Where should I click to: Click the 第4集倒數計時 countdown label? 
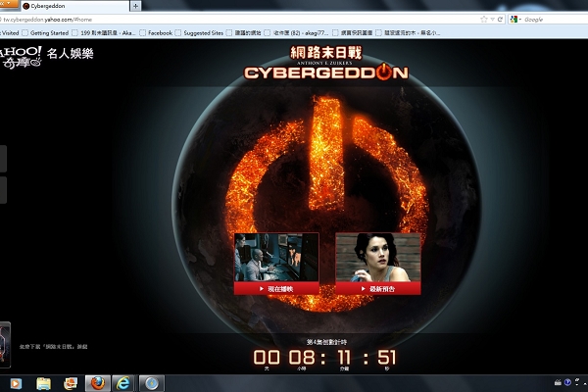coord(326,342)
